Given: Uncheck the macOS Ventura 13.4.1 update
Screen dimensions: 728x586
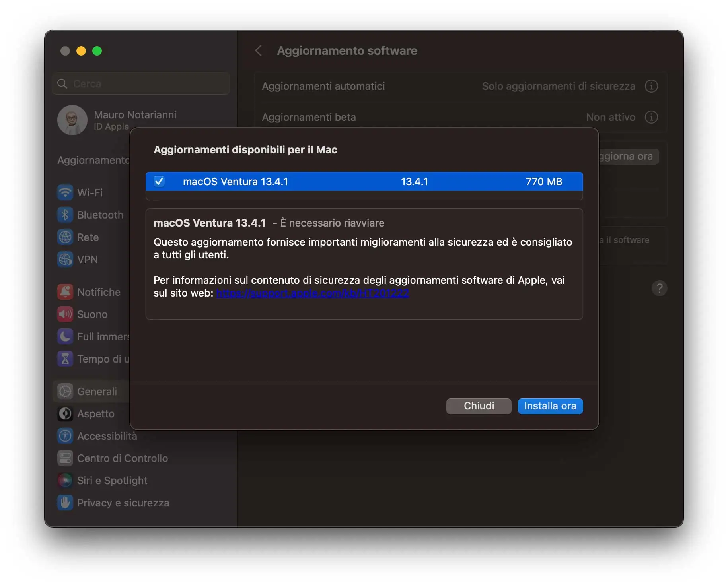Looking at the screenshot, I should (159, 181).
